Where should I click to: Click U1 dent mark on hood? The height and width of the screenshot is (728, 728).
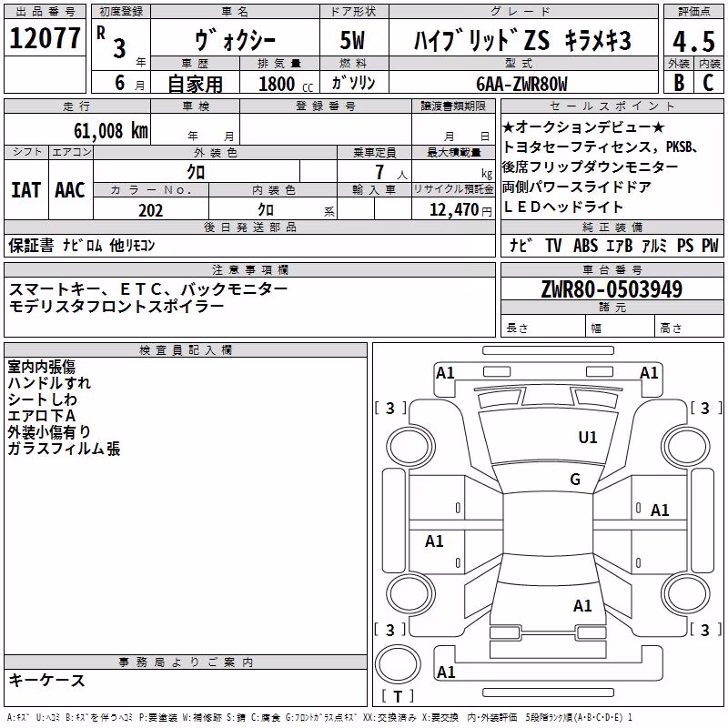pos(588,438)
